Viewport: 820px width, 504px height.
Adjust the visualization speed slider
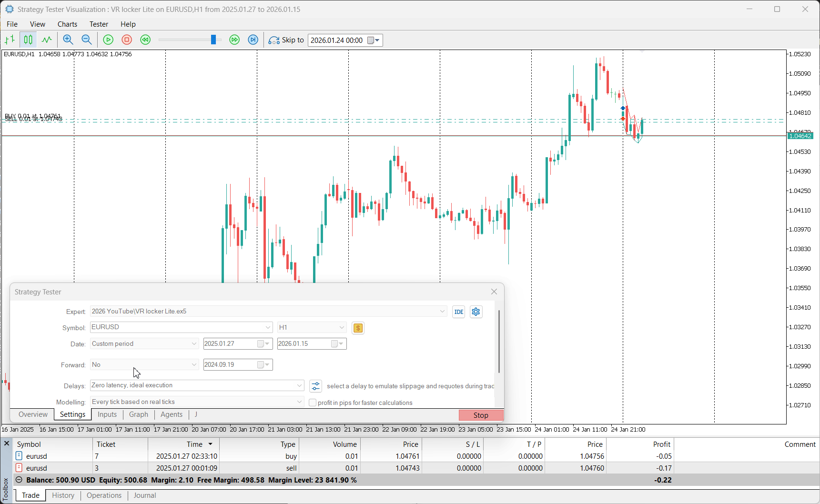point(214,40)
